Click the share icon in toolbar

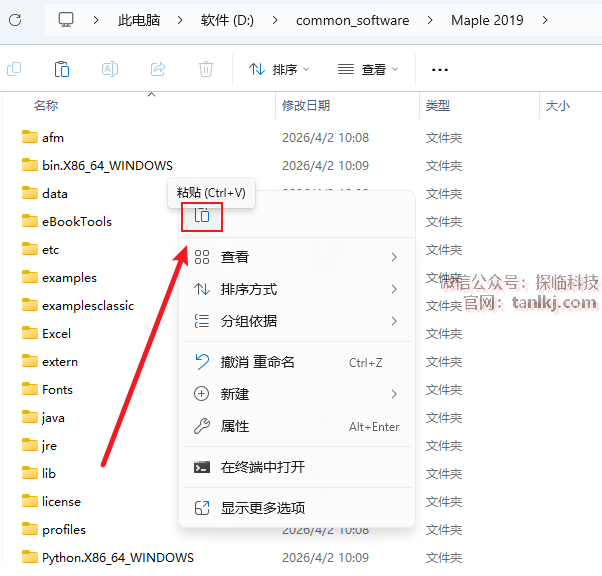(x=158, y=70)
